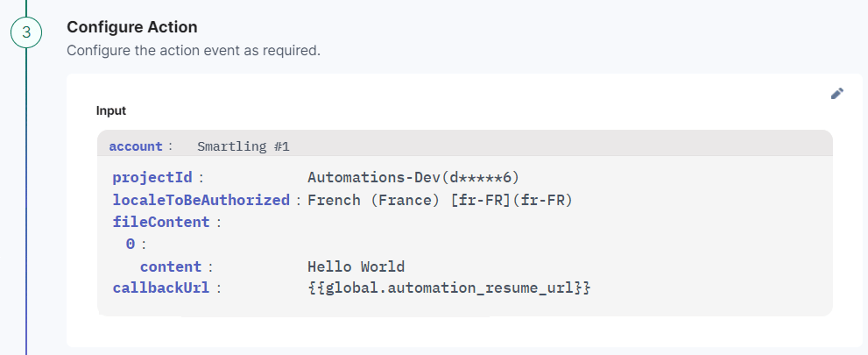This screenshot has width=868, height=355.
Task: Select the fileContent key
Action: (x=161, y=222)
